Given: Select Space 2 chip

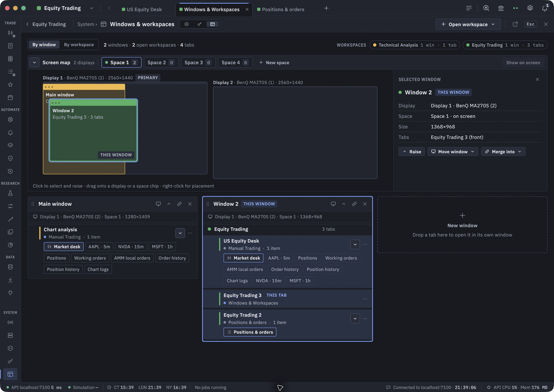Looking at the screenshot, I should 161,63.
